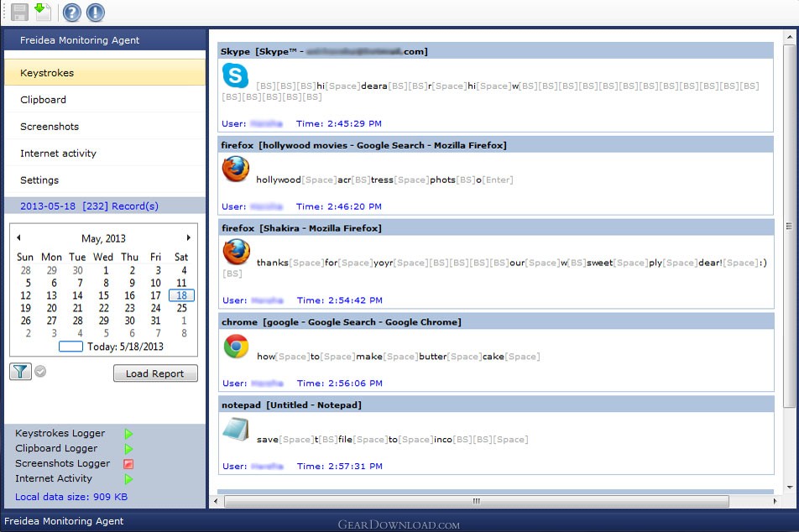Click the 'thanks for your sweet reply' keystroke text
799x532 pixels.
pos(494,268)
